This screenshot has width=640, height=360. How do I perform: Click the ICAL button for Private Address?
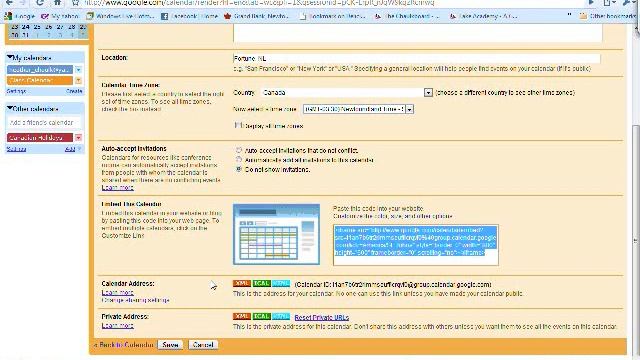point(261,316)
